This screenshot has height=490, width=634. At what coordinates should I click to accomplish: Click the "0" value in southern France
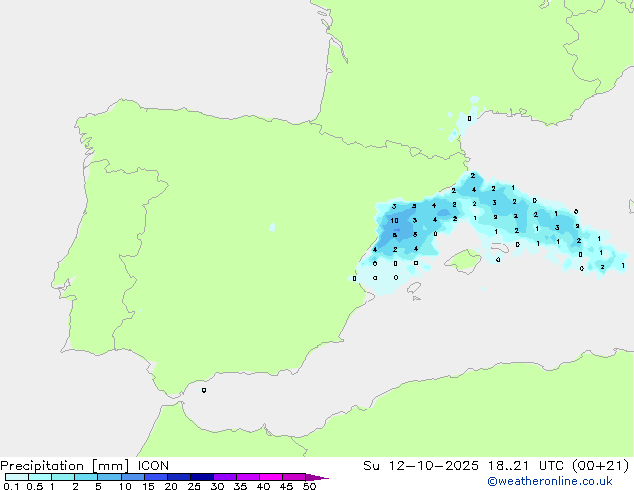(469, 118)
